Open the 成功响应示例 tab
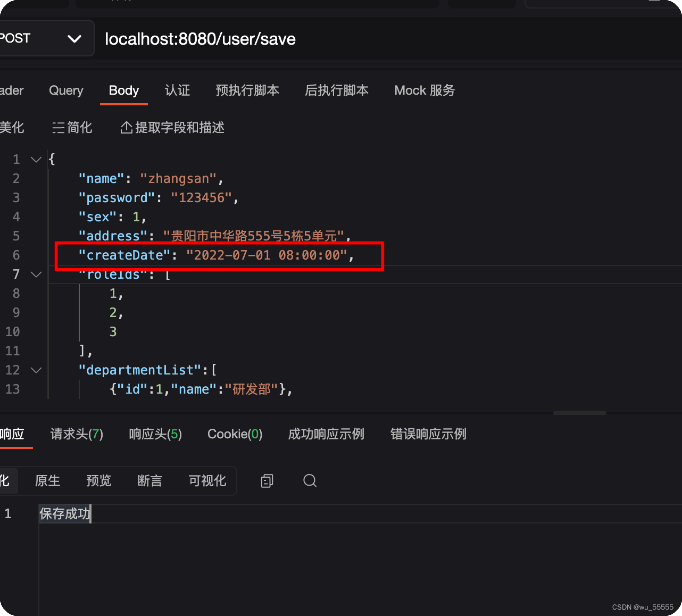 [326, 434]
